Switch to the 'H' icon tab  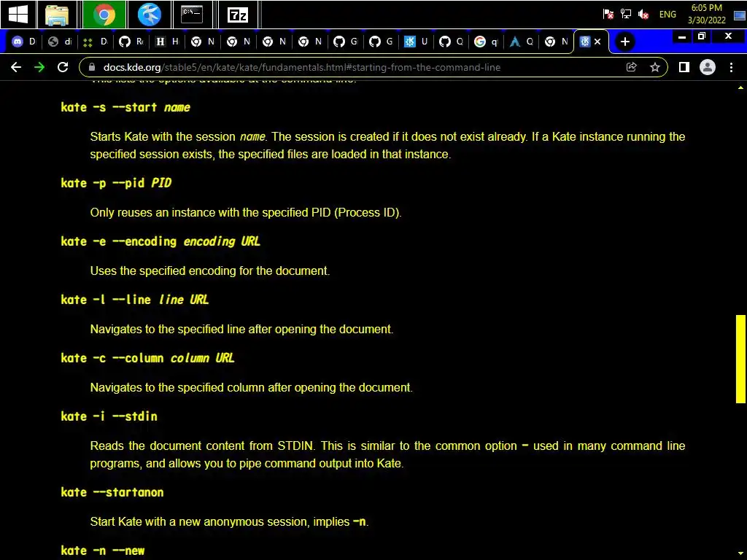pyautogui.click(x=167, y=42)
